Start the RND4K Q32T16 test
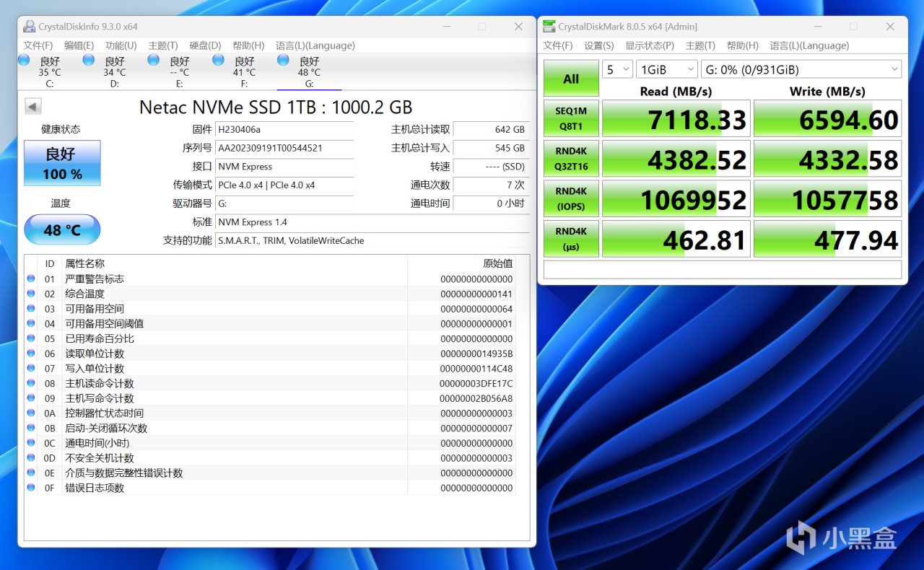 click(571, 159)
